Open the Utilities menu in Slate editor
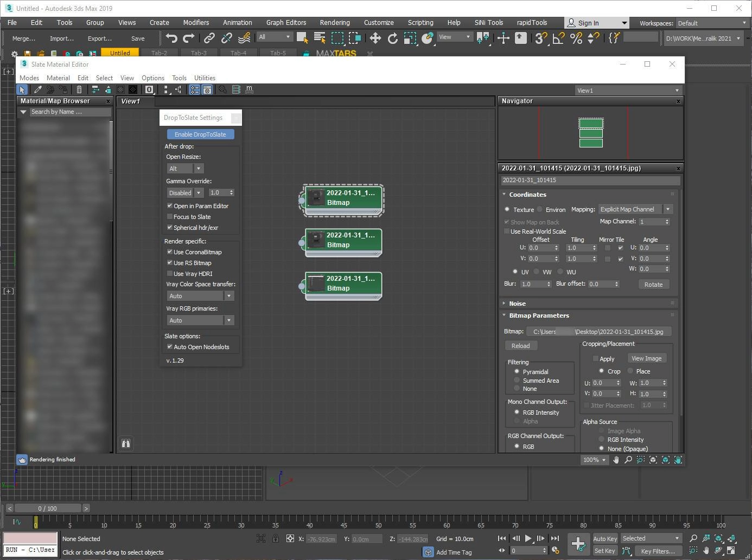752x560 pixels. (205, 78)
